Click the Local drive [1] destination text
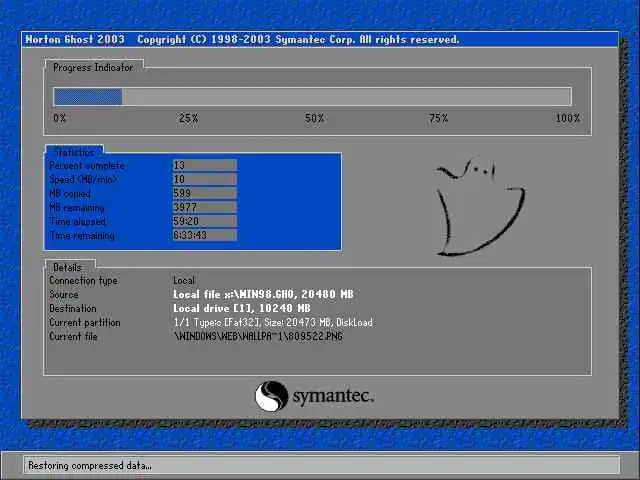Screen dimensions: 640x480 (242, 308)
